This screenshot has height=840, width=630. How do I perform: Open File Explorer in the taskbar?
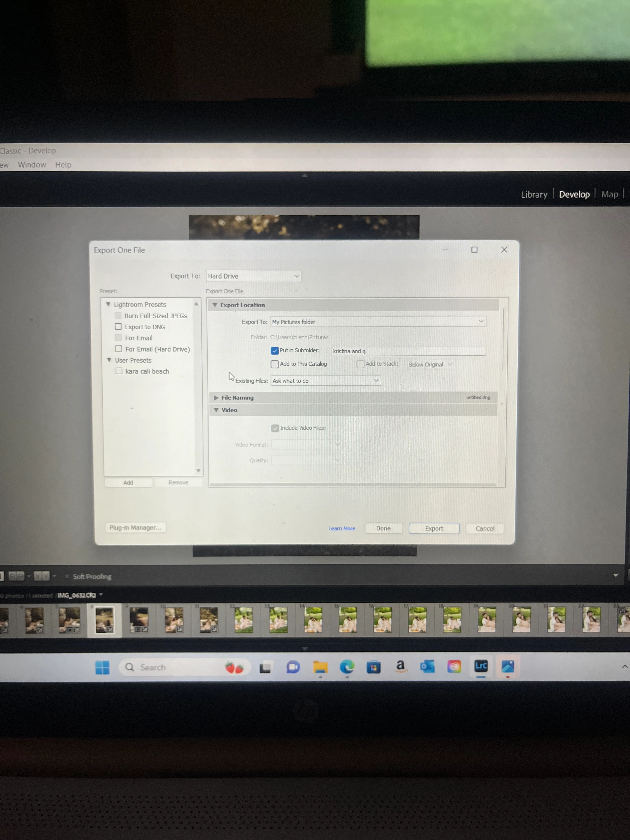(320, 667)
